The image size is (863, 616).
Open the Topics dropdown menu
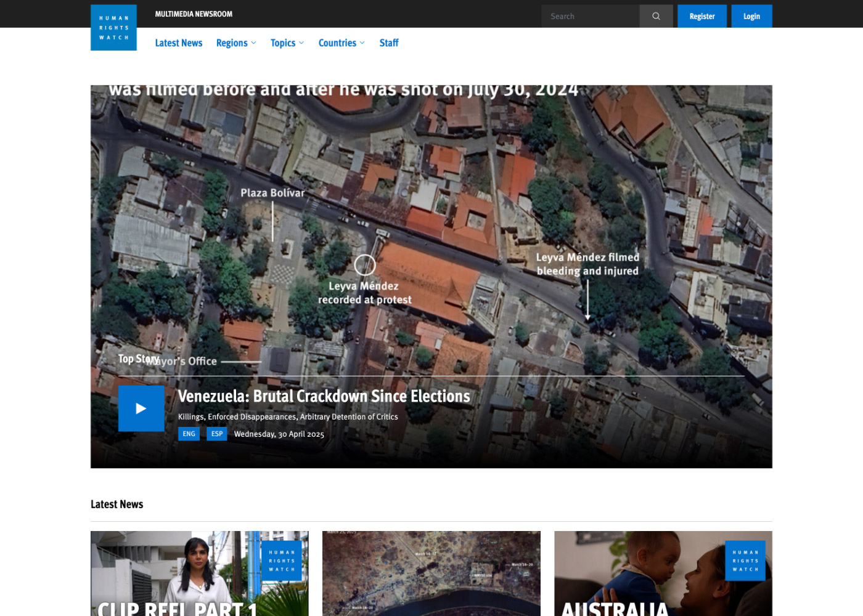point(287,43)
